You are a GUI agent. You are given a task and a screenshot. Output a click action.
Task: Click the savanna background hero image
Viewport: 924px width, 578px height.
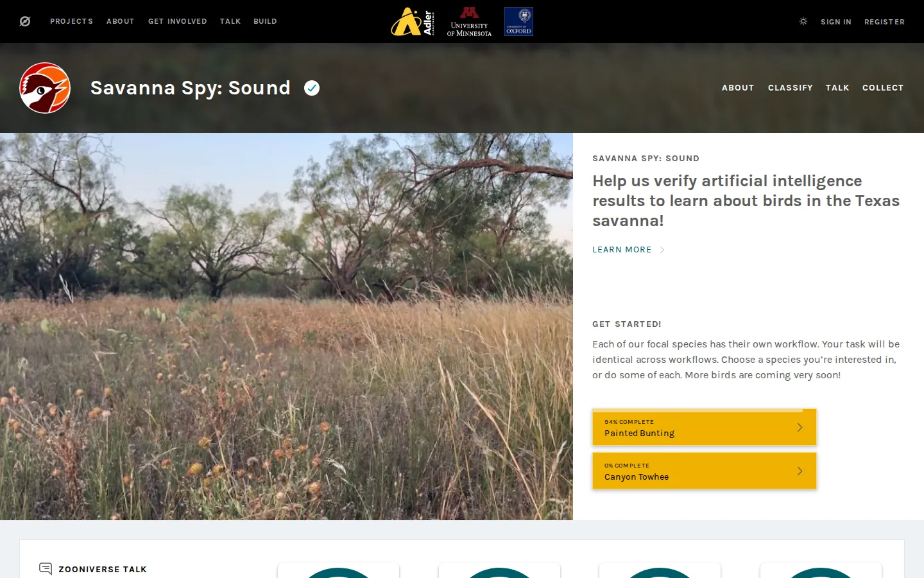(286, 326)
